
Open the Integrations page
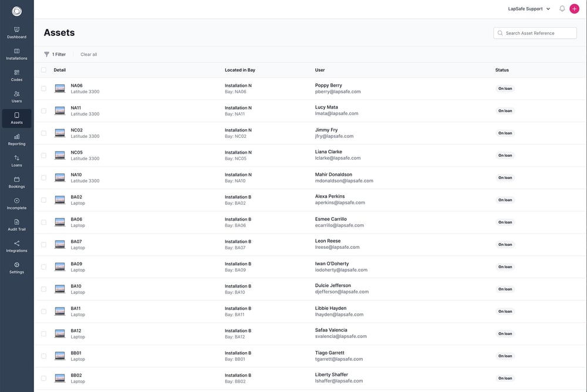pos(16,246)
